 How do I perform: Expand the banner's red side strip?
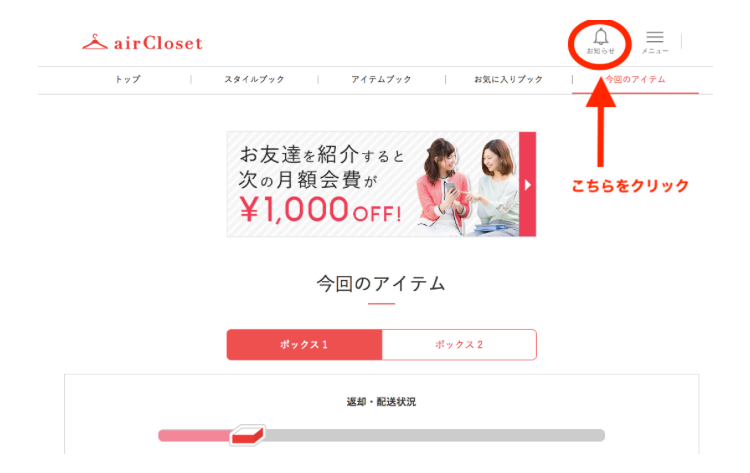[528, 184]
